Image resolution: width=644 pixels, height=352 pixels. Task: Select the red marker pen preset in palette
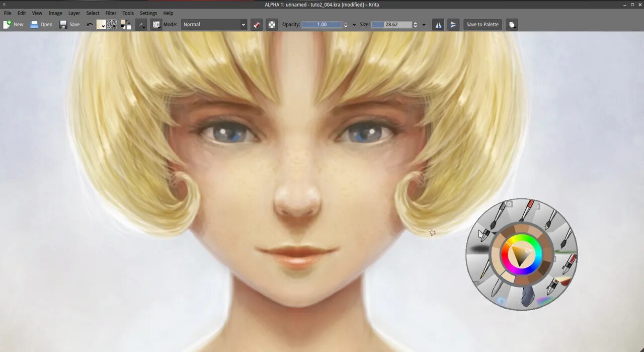[570, 264]
